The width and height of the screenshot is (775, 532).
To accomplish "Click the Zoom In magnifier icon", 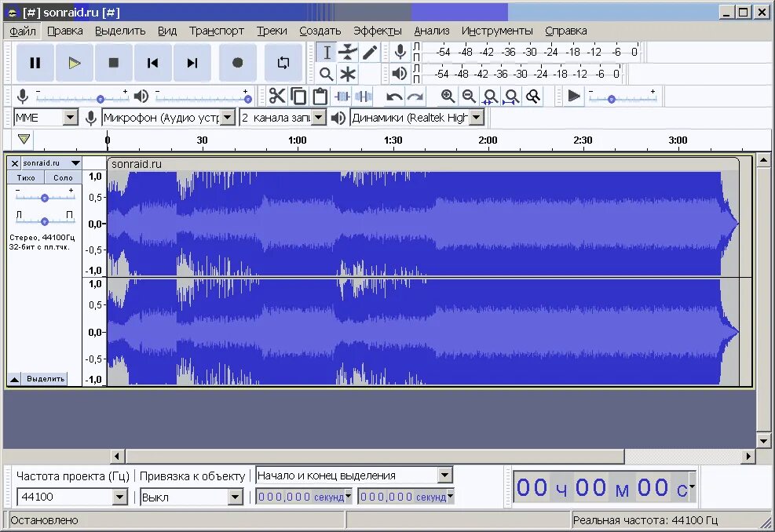I will click(448, 96).
